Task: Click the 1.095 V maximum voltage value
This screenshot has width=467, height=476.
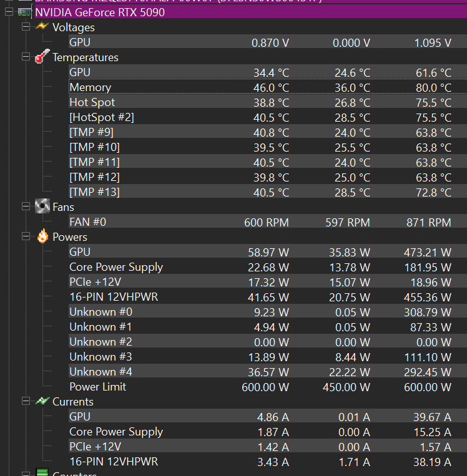Action: click(433, 43)
